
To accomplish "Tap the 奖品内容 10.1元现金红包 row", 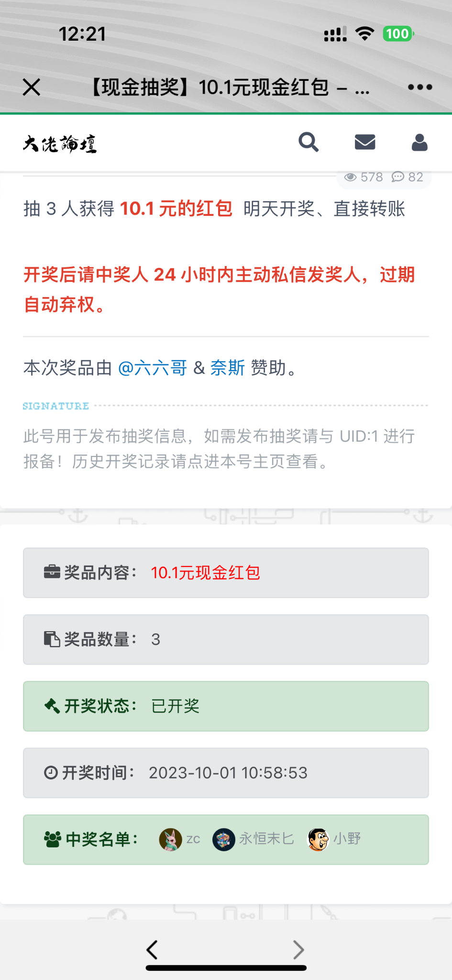I will click(226, 573).
